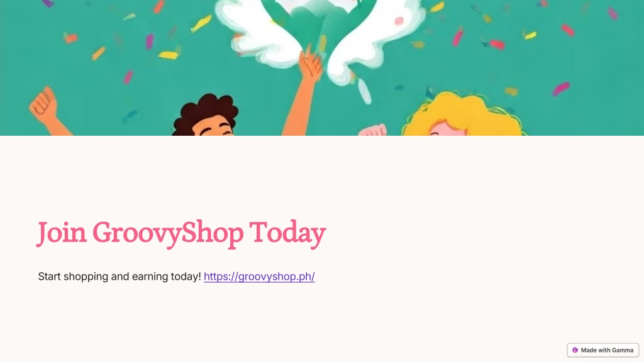Click the open raised hand beneath the wings
This screenshot has height=362, width=644.
click(x=309, y=65)
